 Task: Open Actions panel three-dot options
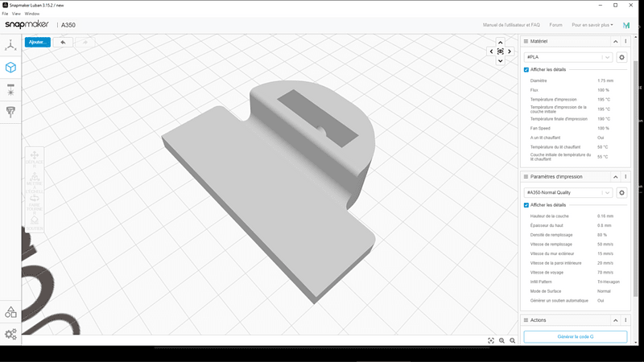[625, 320]
